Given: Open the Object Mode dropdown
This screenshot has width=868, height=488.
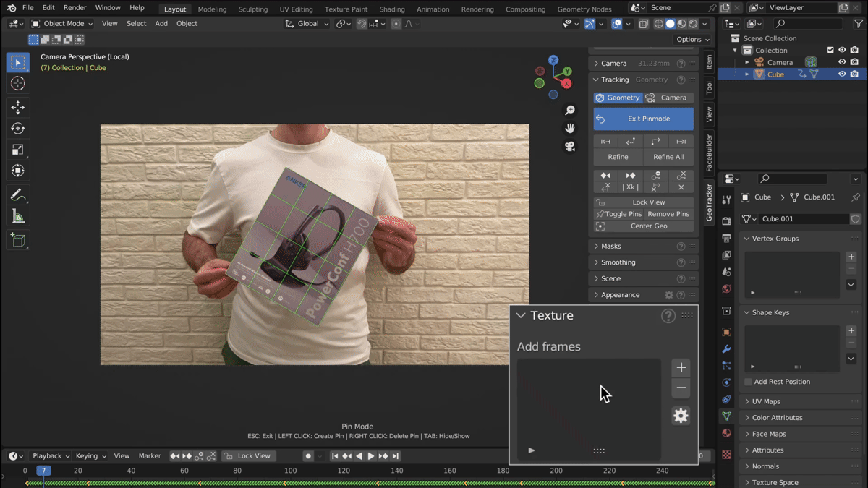Looking at the screenshot, I should [x=62, y=24].
